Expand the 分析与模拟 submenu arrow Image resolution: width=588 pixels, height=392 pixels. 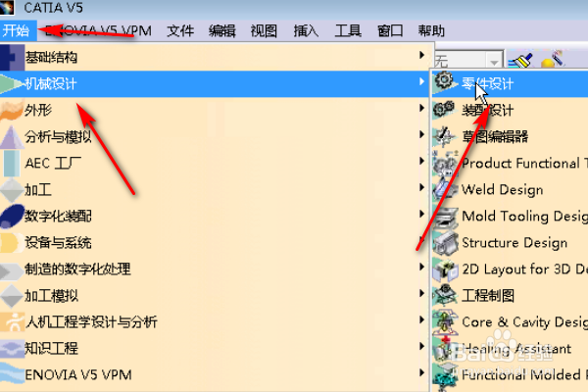point(421,135)
